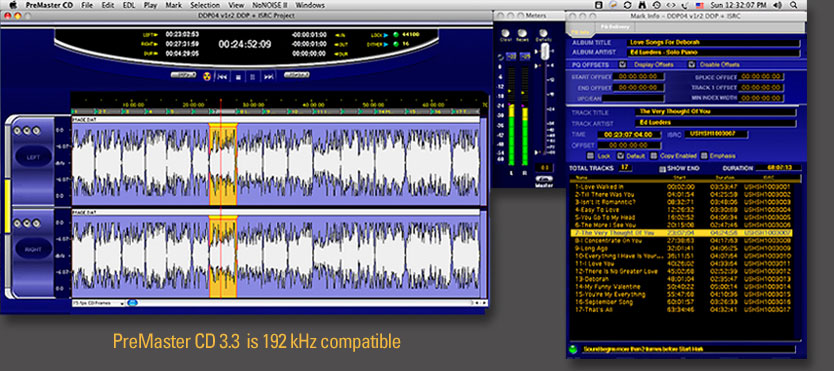Image resolution: width=834 pixels, height=371 pixels.
Task: Open the Apple menu
Action: coord(13,5)
